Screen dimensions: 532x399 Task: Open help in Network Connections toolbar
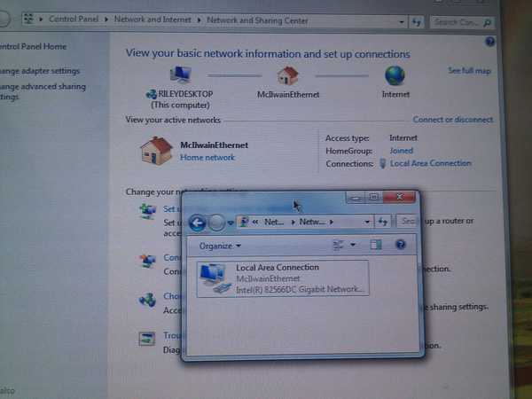click(401, 245)
